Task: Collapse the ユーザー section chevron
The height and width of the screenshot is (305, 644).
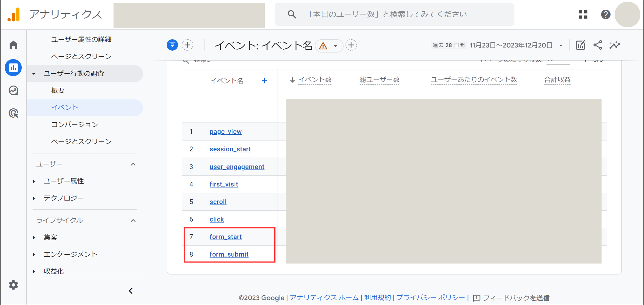Action: coord(133,164)
